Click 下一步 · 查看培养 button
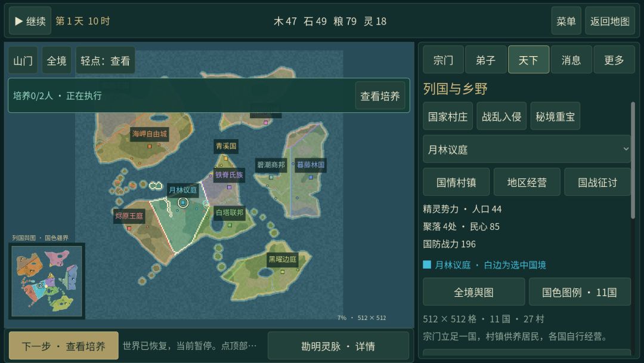Image resolution: width=644 pixels, height=363 pixels. (x=64, y=346)
